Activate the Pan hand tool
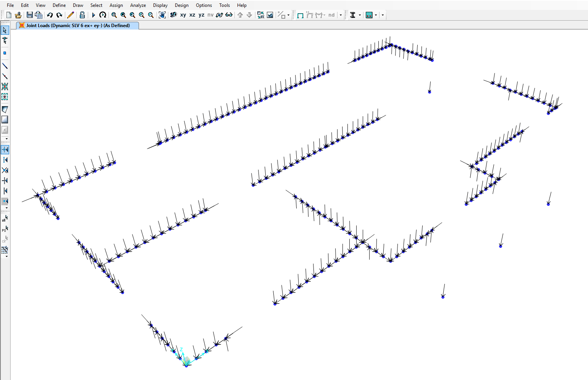Image resolution: width=588 pixels, height=380 pixels. click(162, 15)
